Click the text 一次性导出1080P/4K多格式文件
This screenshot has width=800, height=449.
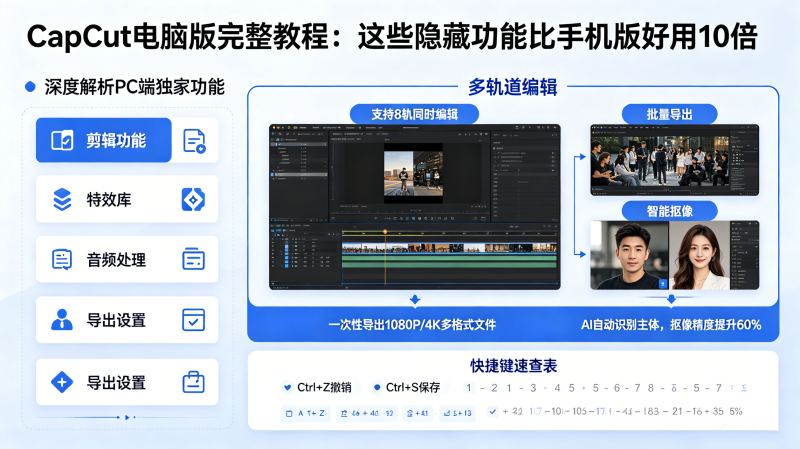412,325
